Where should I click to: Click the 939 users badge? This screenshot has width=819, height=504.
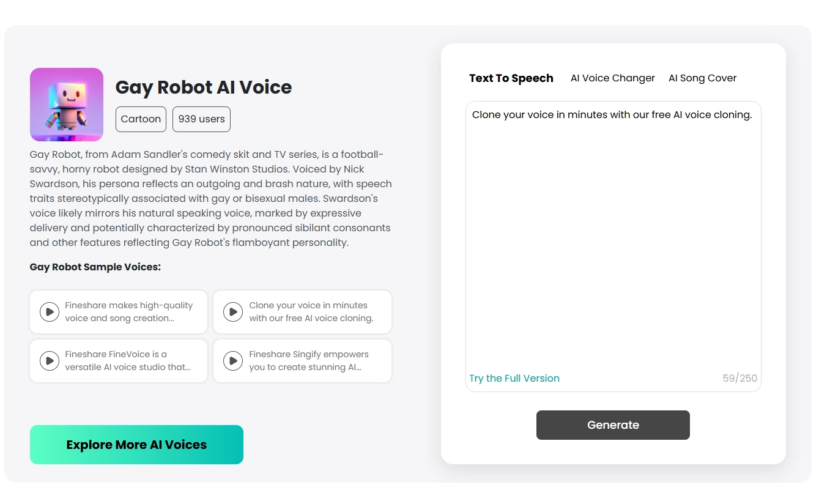[201, 119]
